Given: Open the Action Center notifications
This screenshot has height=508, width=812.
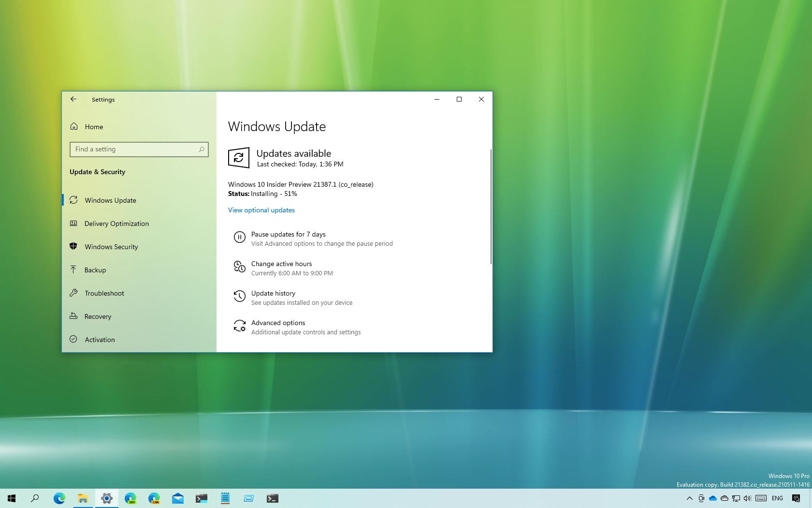Looking at the screenshot, I should pos(796,498).
